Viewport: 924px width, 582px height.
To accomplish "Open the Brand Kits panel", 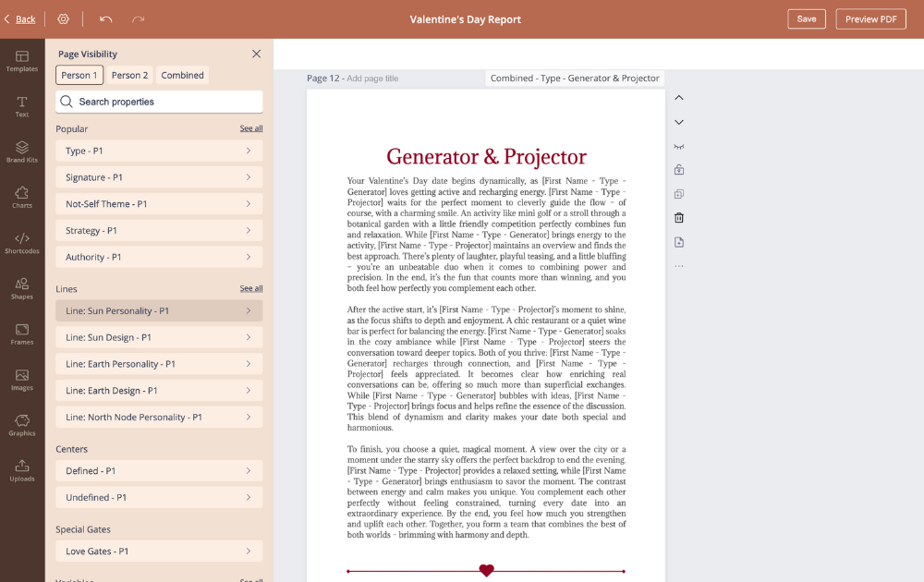I will pyautogui.click(x=22, y=152).
